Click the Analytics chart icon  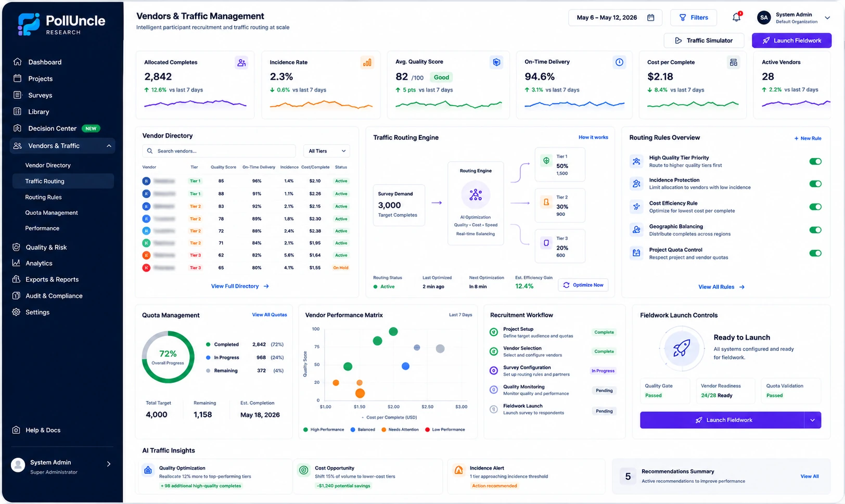click(16, 263)
